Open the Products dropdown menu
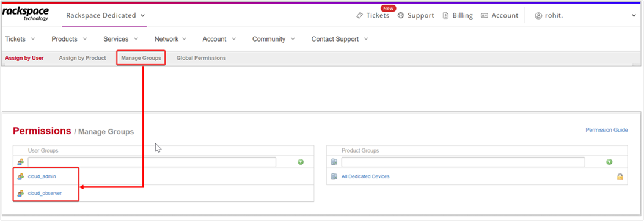Screen dimensions: 644x221 pos(69,39)
